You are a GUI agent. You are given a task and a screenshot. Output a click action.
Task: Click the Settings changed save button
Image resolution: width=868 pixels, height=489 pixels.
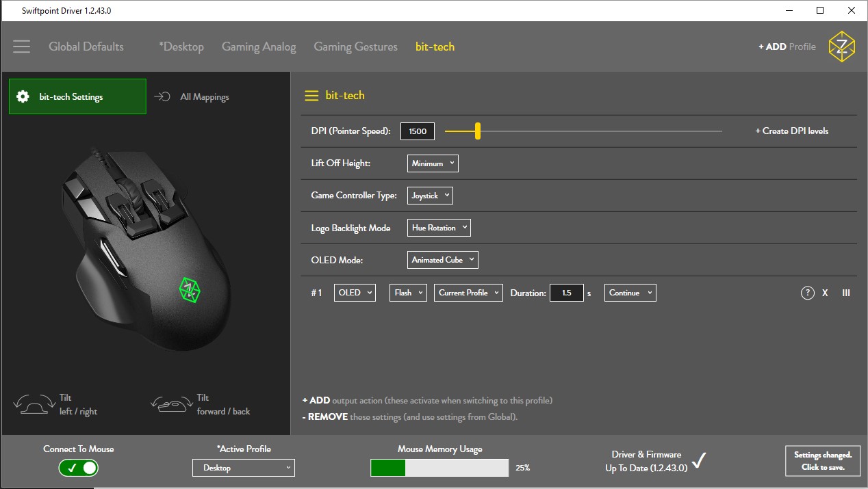823,461
